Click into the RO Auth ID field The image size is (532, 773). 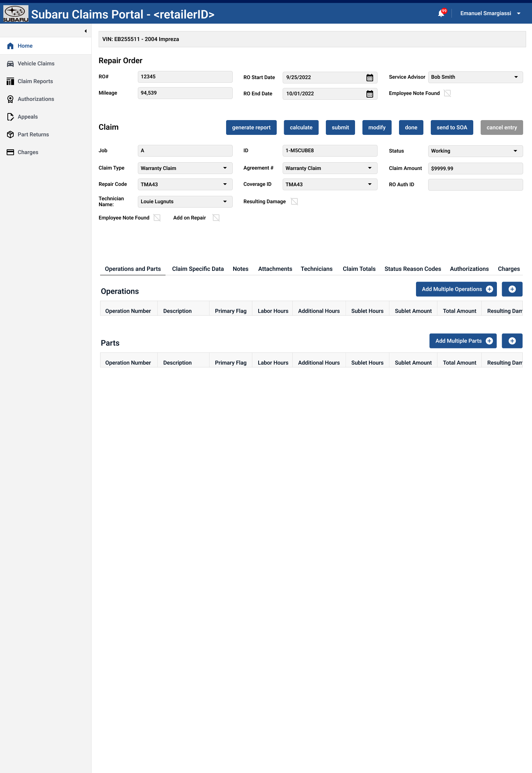click(x=475, y=185)
